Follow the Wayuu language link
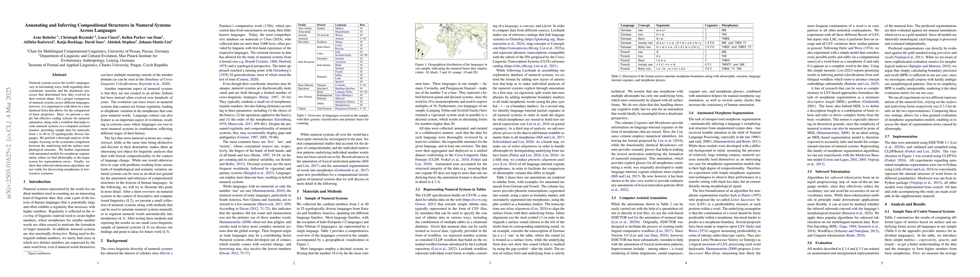The width and height of the screenshot is (980, 277). pos(339,35)
